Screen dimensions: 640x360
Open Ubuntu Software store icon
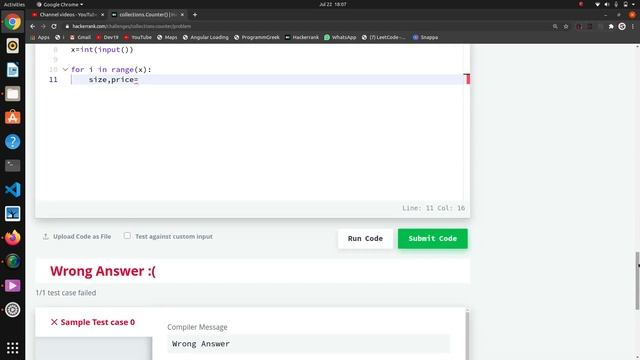click(12, 118)
